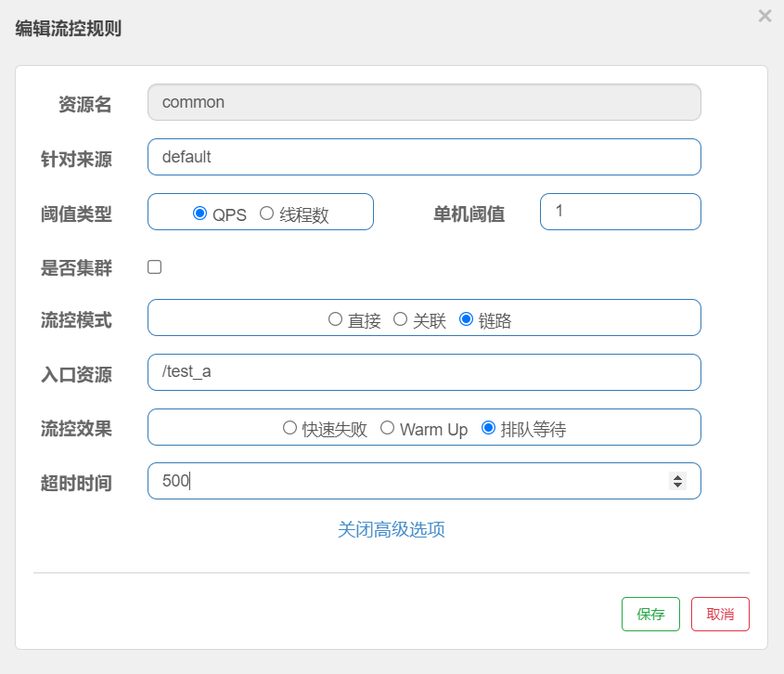The height and width of the screenshot is (674, 784).
Task: Click the 超时时间 spinner arrows
Action: (677, 481)
